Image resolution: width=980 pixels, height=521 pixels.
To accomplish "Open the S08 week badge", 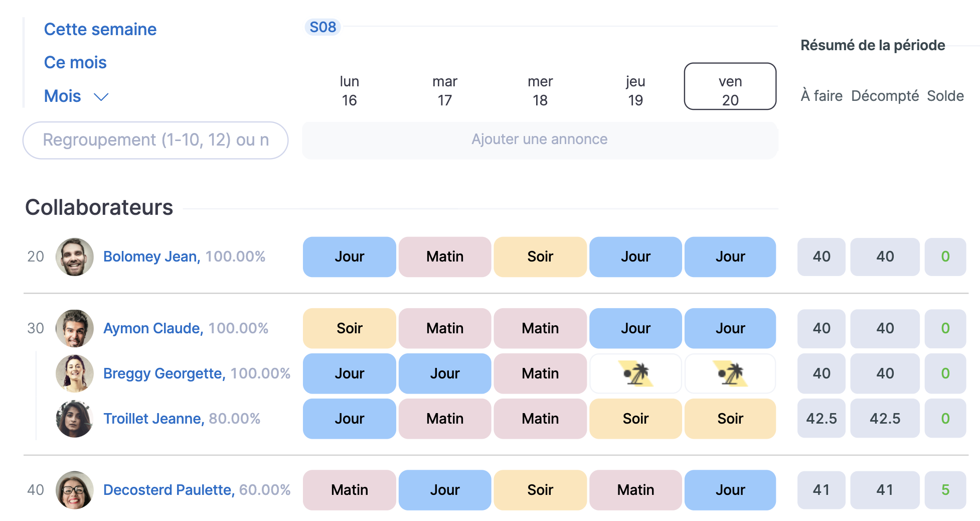I will click(x=322, y=27).
